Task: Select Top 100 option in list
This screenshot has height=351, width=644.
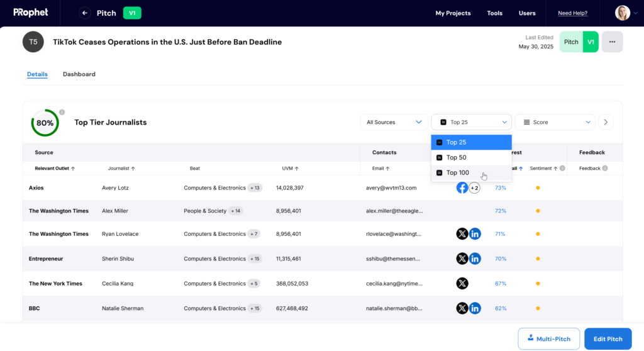Action: pos(471,172)
